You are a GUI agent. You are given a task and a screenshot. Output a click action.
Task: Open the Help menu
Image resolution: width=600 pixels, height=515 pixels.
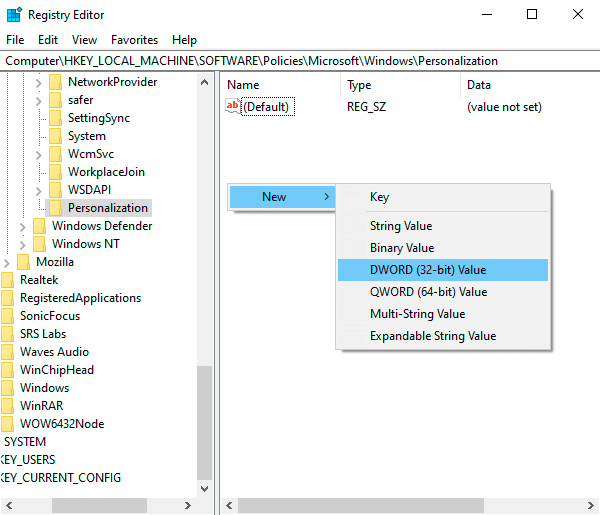click(x=184, y=40)
